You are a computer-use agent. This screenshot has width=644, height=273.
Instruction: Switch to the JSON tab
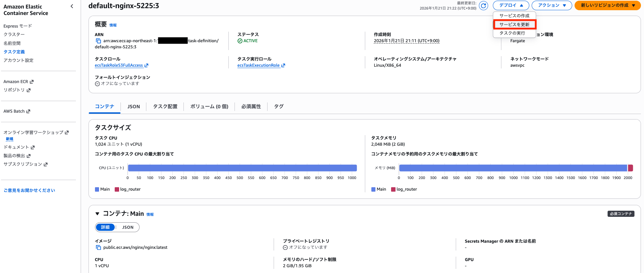point(133,107)
